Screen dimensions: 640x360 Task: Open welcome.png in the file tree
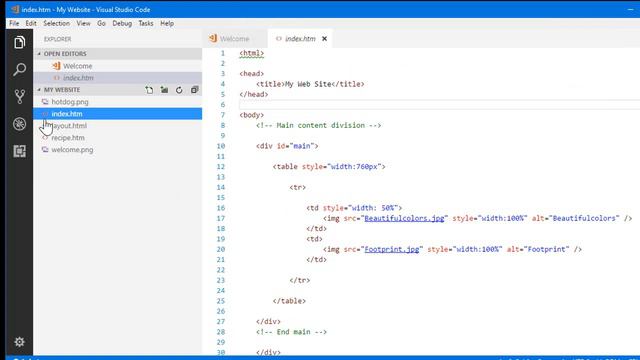pyautogui.click(x=118, y=150)
